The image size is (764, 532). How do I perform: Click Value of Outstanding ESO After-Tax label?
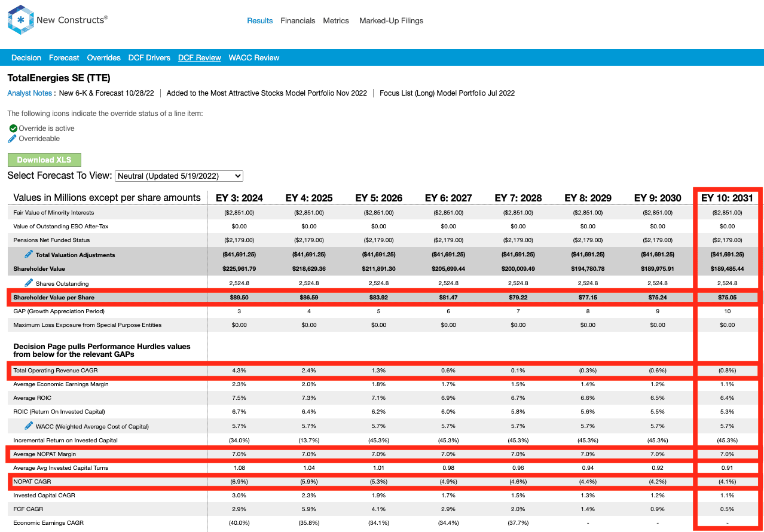pyautogui.click(x=61, y=227)
